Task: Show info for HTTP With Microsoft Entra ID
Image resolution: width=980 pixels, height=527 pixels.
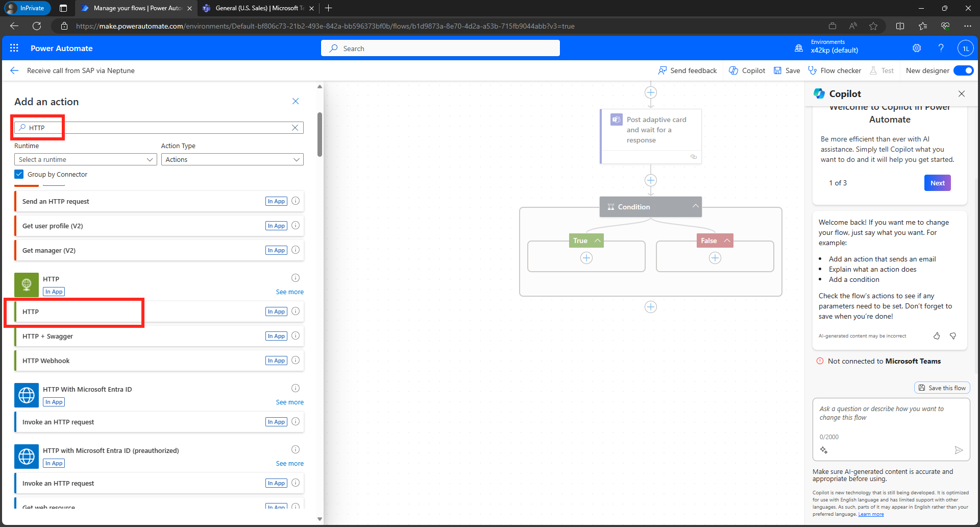Action: (x=296, y=388)
